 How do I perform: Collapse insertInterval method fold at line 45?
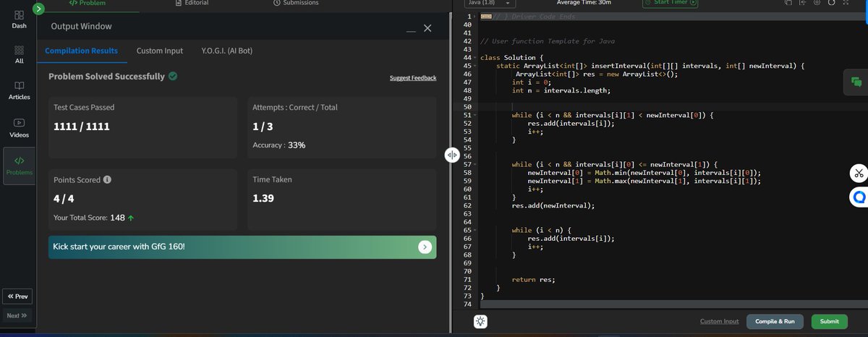tap(474, 66)
